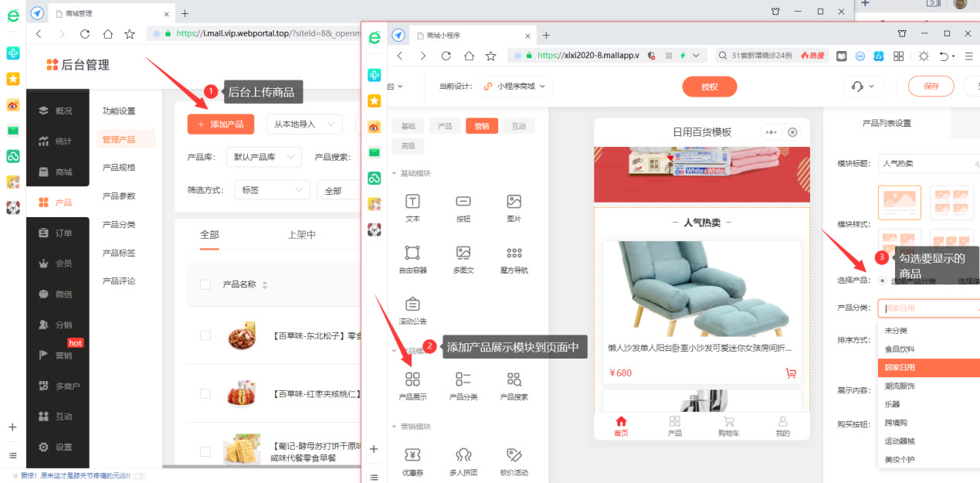
Task: Click the orange 授权 authorize button
Action: tap(709, 87)
